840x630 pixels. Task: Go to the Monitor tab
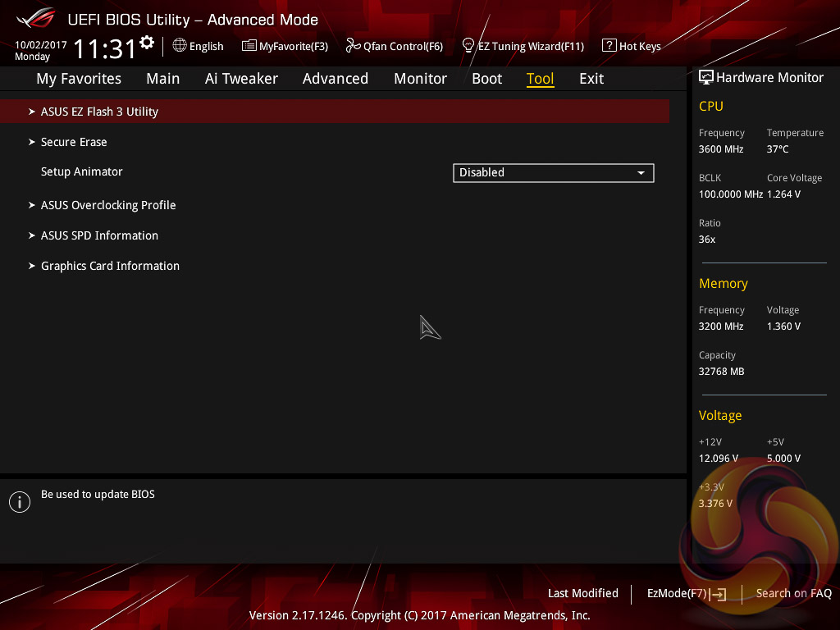[x=420, y=79]
